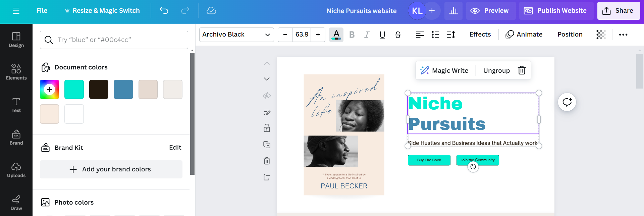Decrease font size with minus button
The image size is (644, 216).
(285, 35)
